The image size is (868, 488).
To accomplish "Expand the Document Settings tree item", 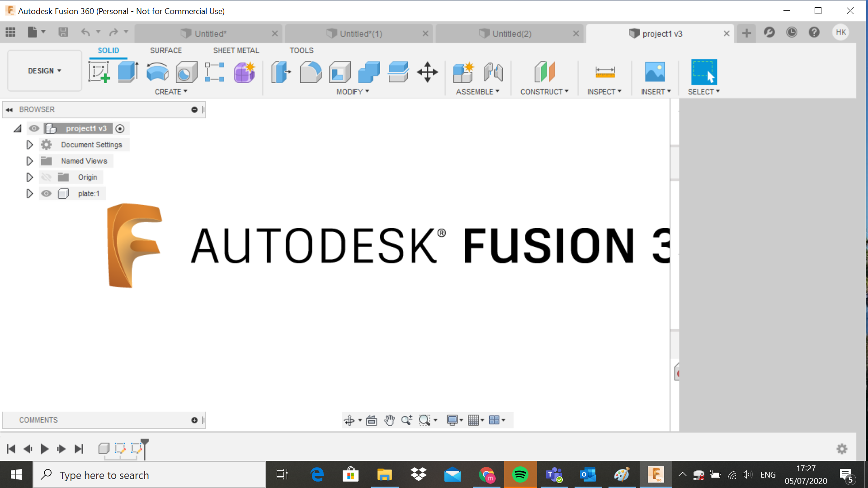I will (x=29, y=145).
